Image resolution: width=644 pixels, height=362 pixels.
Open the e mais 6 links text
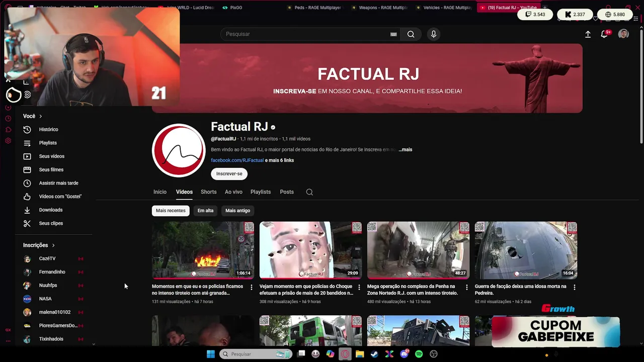pos(280,160)
